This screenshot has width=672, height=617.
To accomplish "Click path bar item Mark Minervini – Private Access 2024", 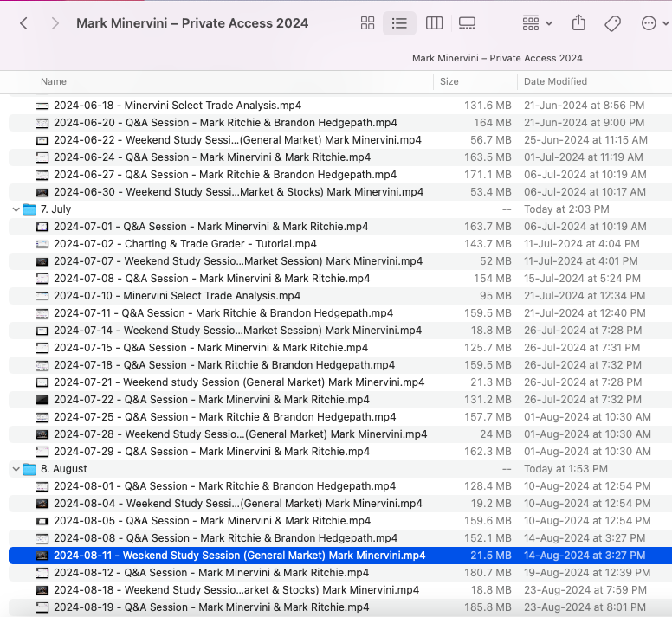I will 497,58.
